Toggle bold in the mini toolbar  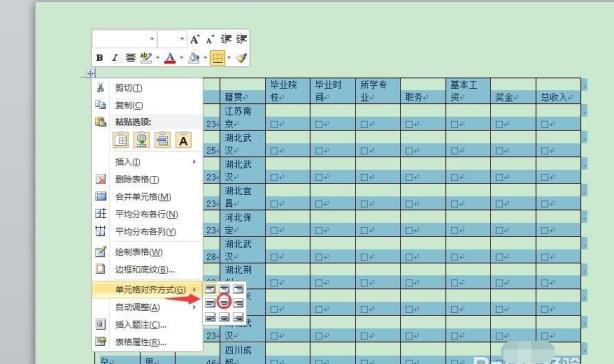click(x=100, y=58)
